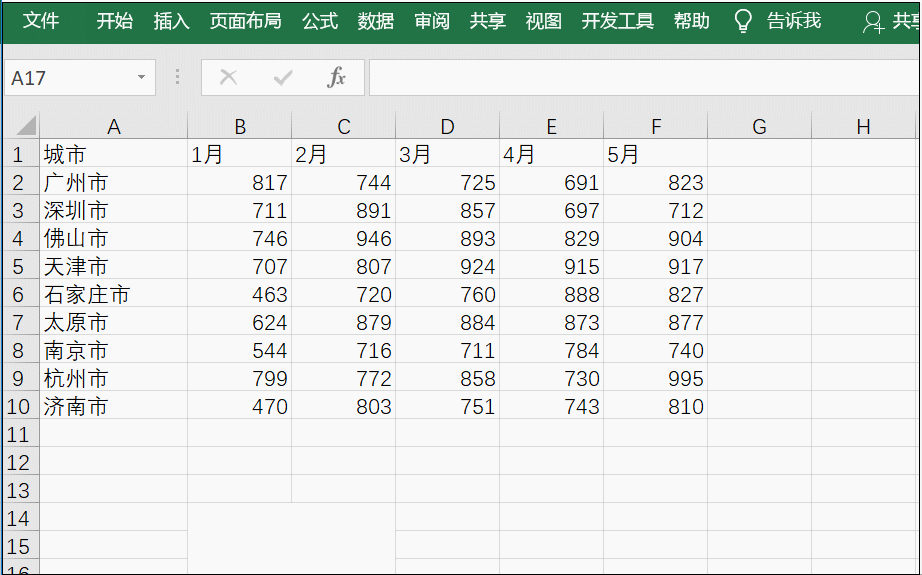
Task: Click cell with value 784
Action: [552, 350]
